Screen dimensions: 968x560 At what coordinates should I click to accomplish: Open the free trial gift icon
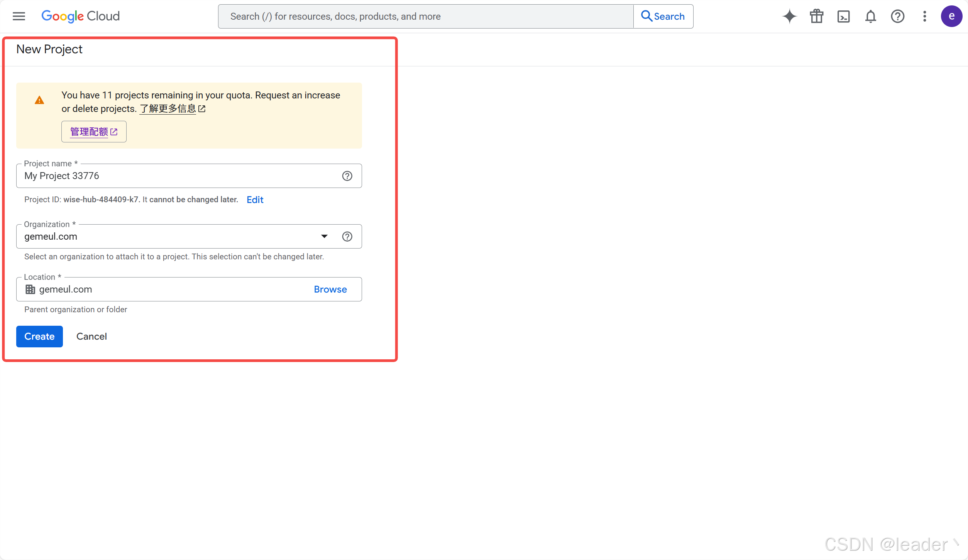coord(816,16)
